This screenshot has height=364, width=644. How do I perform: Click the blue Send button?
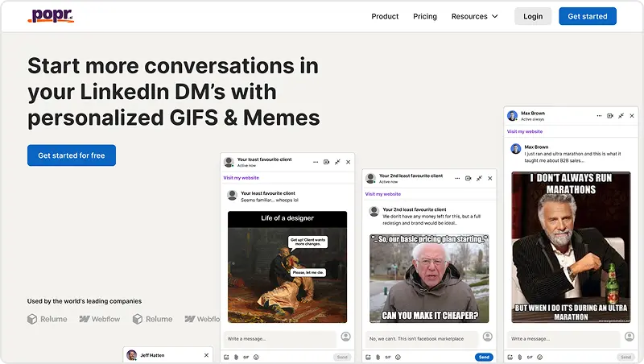click(484, 357)
